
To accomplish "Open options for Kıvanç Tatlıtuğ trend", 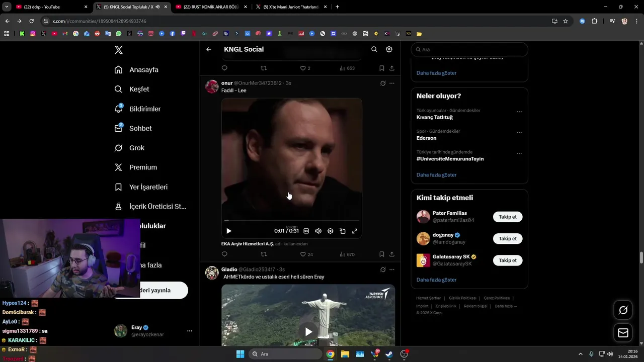I will pyautogui.click(x=519, y=112).
